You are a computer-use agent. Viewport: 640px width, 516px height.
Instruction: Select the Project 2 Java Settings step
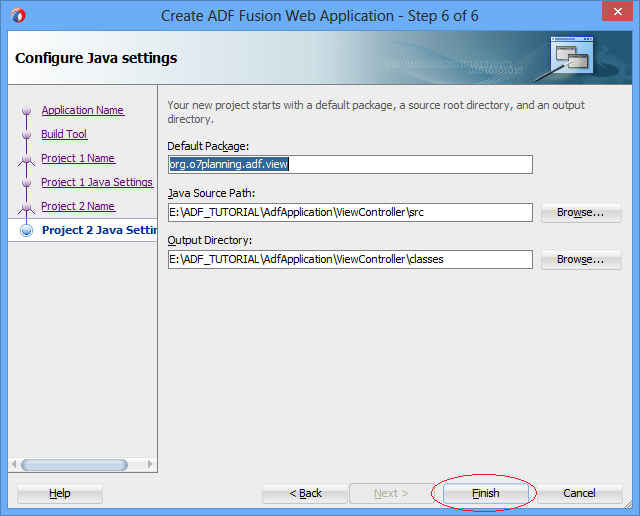point(99,230)
